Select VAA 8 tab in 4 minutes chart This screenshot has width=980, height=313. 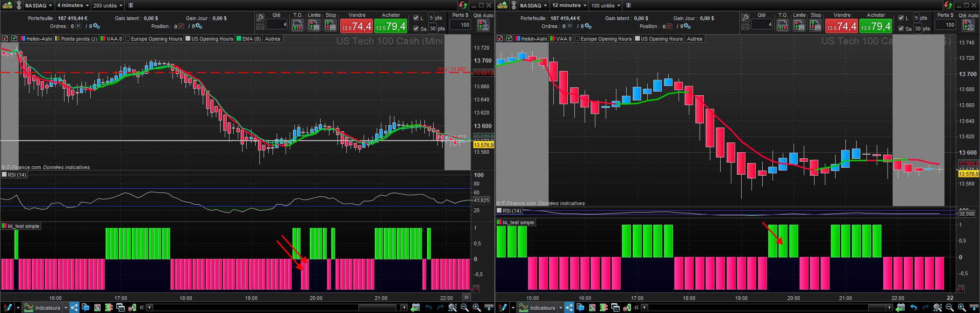pyautogui.click(x=111, y=39)
